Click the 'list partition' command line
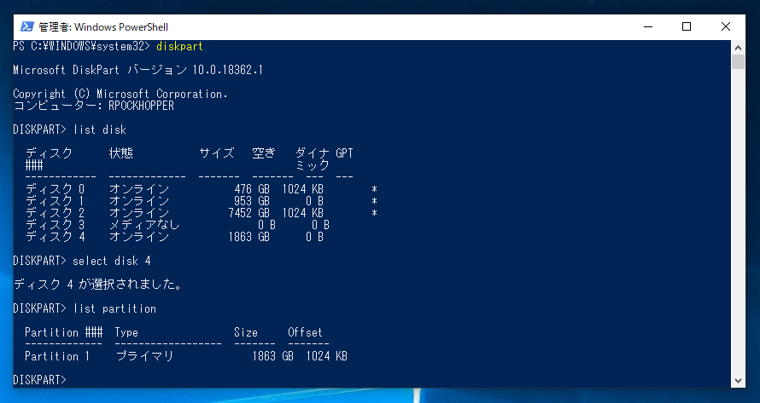 pos(85,308)
